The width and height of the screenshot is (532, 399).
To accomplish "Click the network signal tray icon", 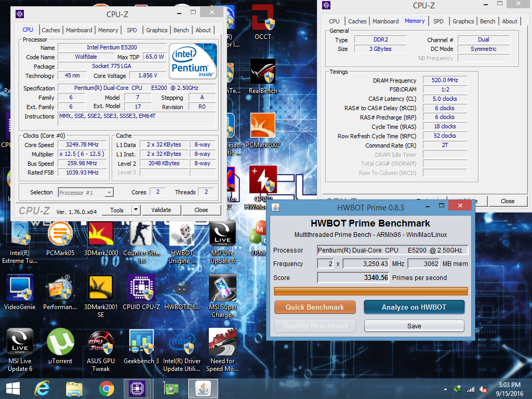I will click(470, 390).
